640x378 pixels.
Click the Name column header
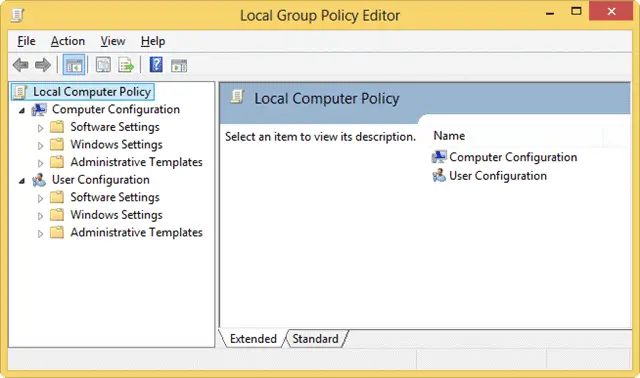(516, 136)
